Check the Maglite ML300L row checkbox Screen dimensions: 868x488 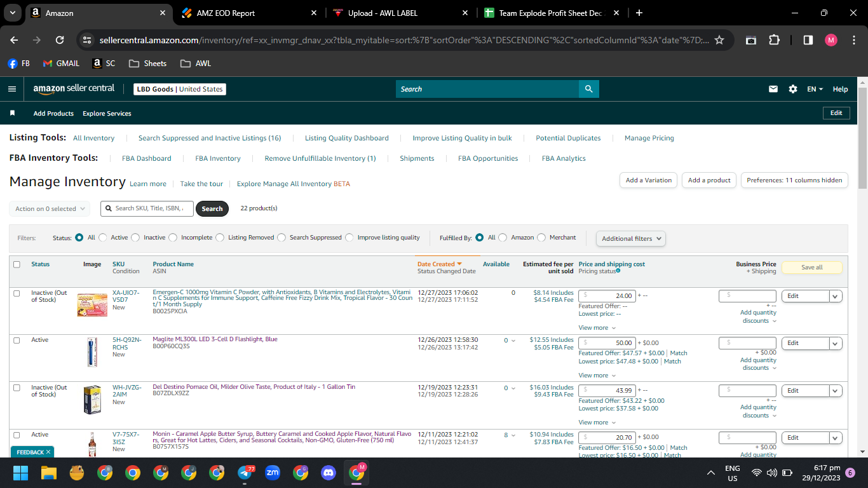pyautogui.click(x=17, y=340)
